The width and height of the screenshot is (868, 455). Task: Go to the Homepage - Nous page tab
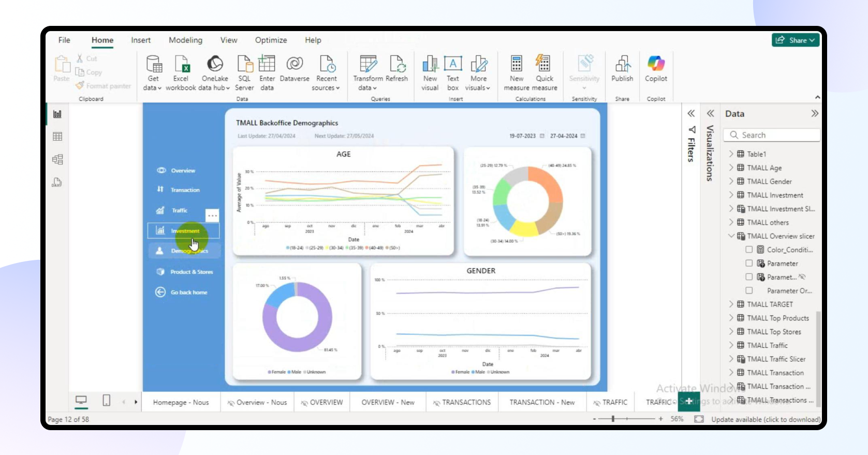click(181, 402)
